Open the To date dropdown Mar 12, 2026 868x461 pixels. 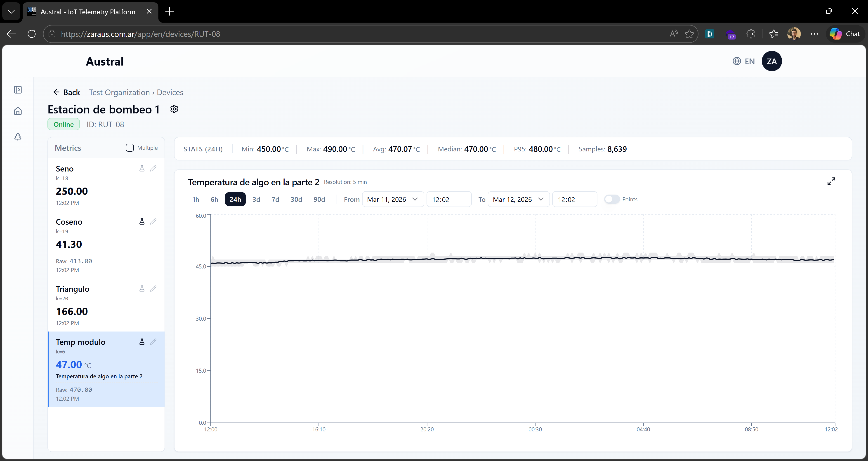coord(518,199)
